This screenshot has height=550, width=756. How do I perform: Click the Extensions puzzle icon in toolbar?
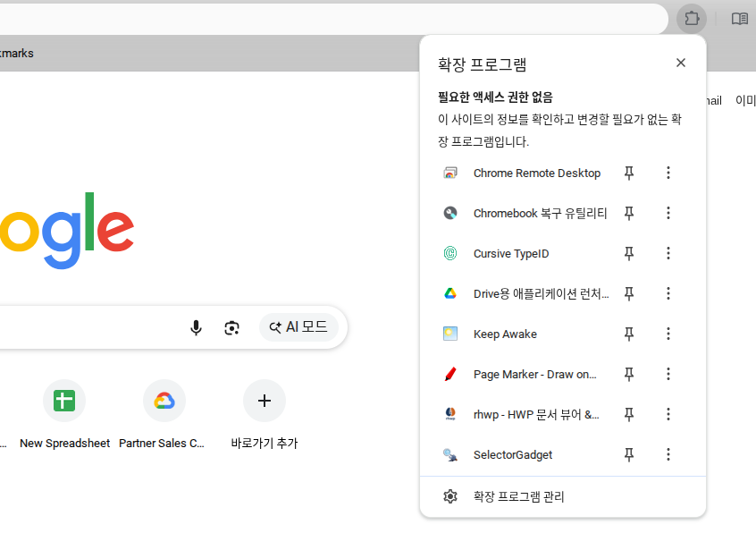[x=692, y=18]
